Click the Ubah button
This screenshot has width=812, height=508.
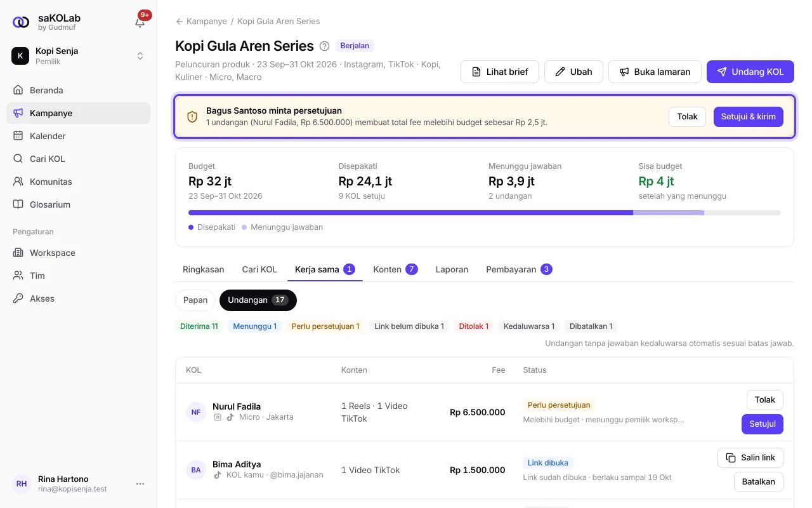(x=573, y=72)
